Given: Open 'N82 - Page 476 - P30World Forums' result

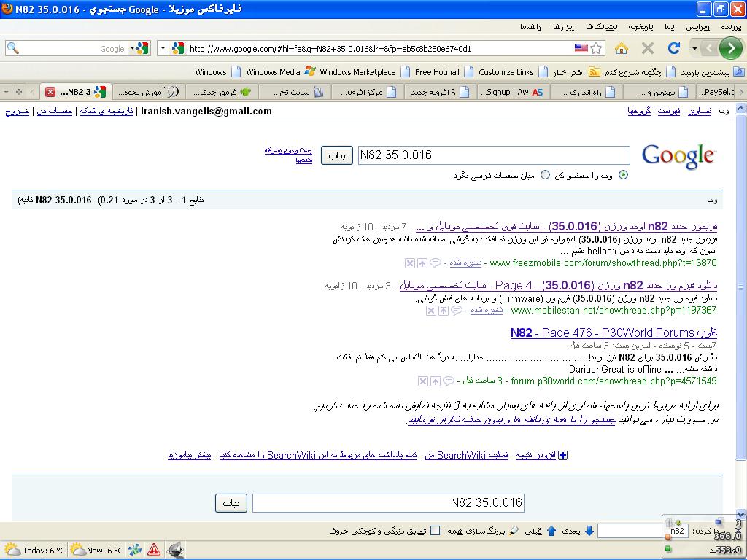Looking at the screenshot, I should [x=614, y=332].
